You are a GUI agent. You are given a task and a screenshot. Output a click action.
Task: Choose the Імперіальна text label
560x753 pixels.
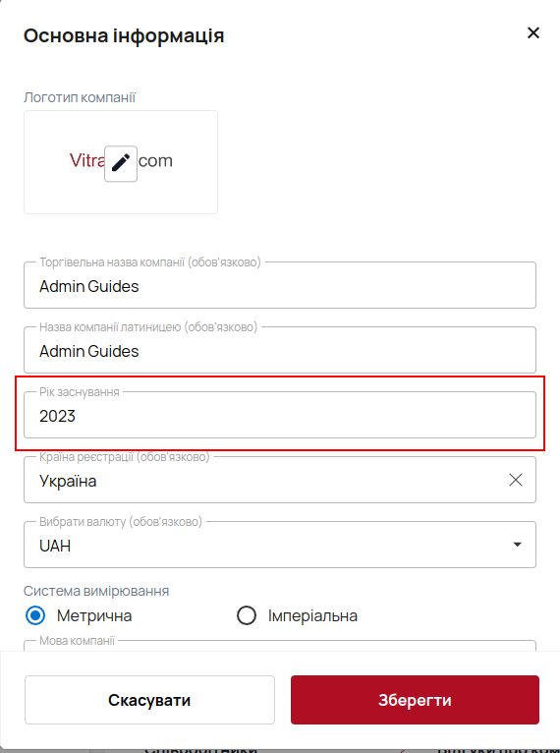click(312, 615)
